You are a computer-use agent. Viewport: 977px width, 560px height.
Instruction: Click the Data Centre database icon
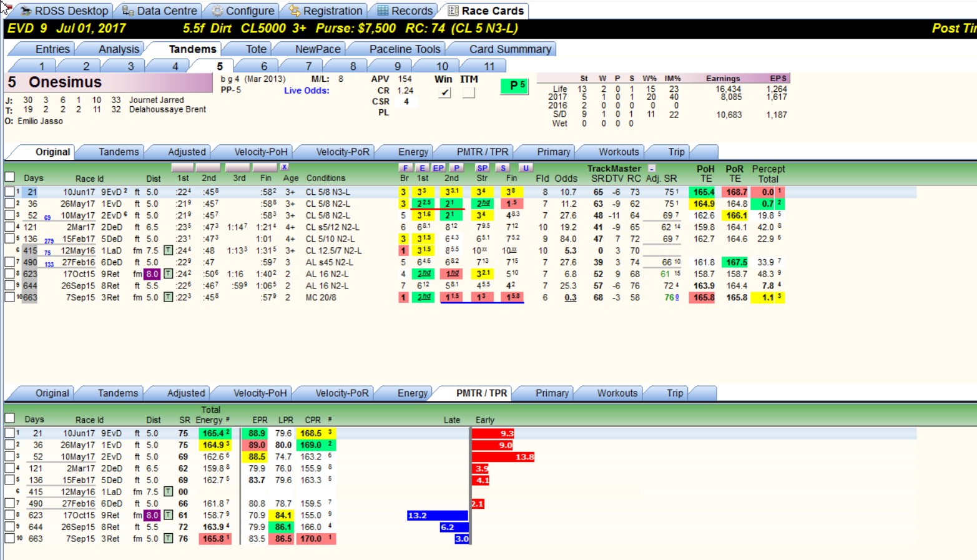(127, 11)
